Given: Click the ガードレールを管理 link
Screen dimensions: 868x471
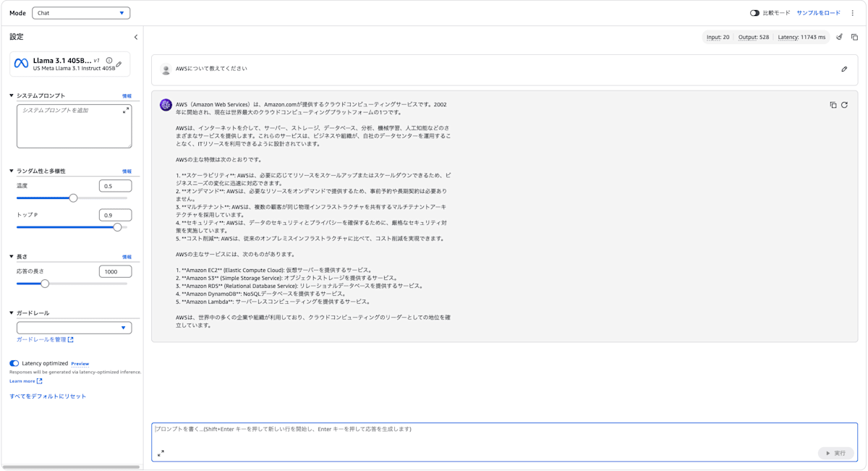Looking at the screenshot, I should [x=41, y=339].
